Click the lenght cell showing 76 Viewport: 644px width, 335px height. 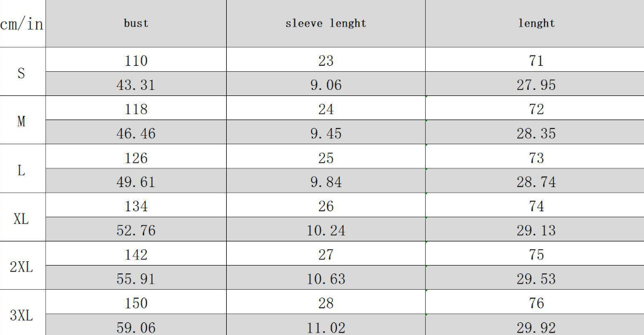pyautogui.click(x=535, y=302)
